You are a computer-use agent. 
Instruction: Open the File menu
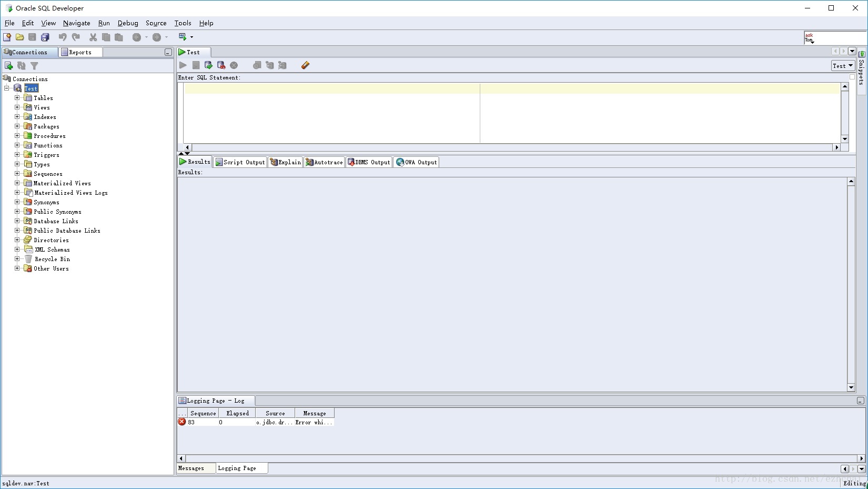(9, 23)
